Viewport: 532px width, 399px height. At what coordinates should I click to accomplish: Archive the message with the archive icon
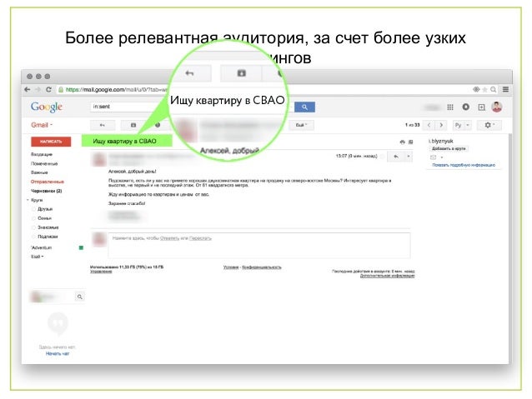pyautogui.click(x=133, y=125)
